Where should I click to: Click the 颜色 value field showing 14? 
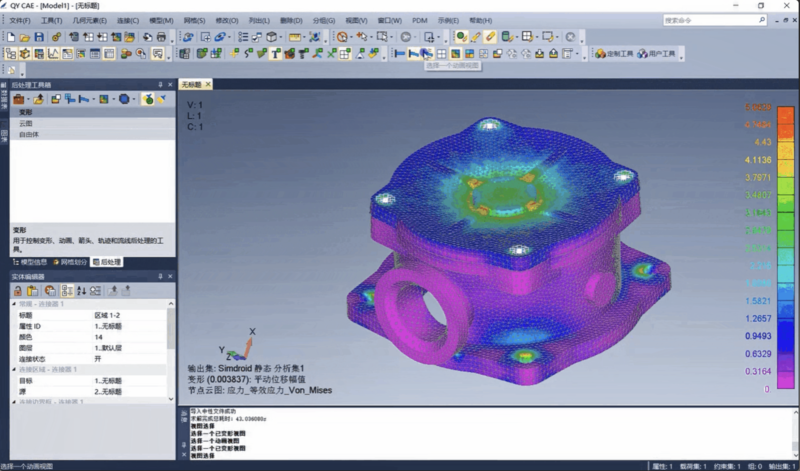click(x=127, y=336)
